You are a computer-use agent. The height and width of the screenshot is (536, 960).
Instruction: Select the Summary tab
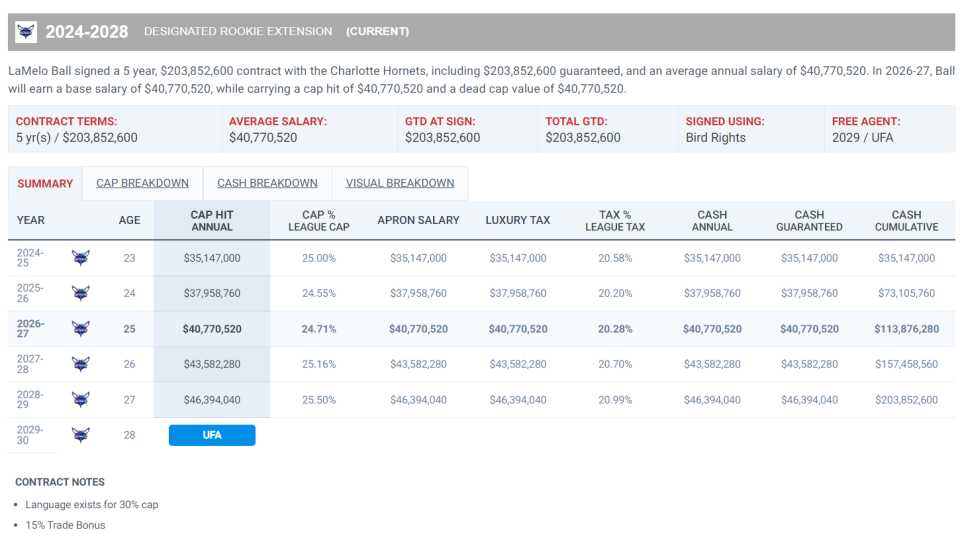pyautogui.click(x=45, y=184)
